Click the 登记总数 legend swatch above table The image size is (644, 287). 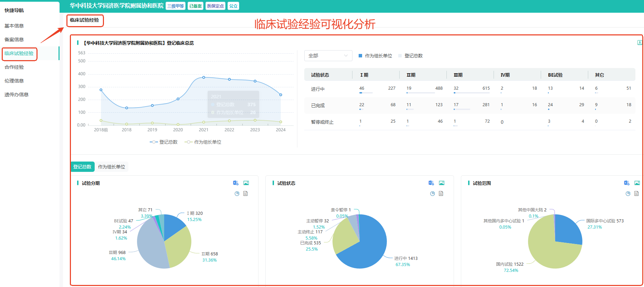(x=400, y=56)
